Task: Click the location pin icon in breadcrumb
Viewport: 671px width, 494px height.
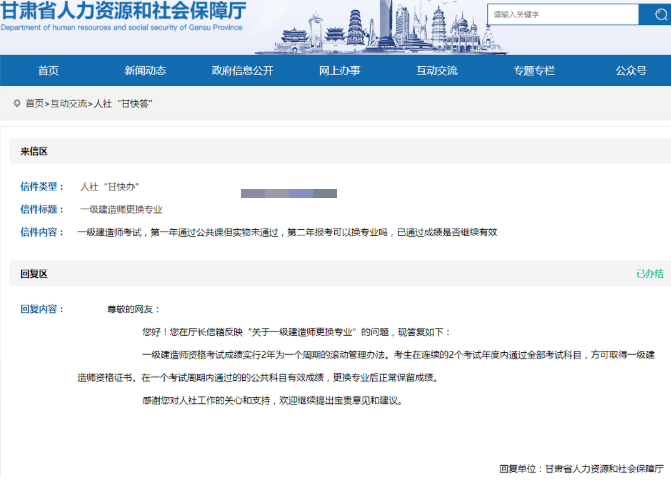Action: [17, 103]
